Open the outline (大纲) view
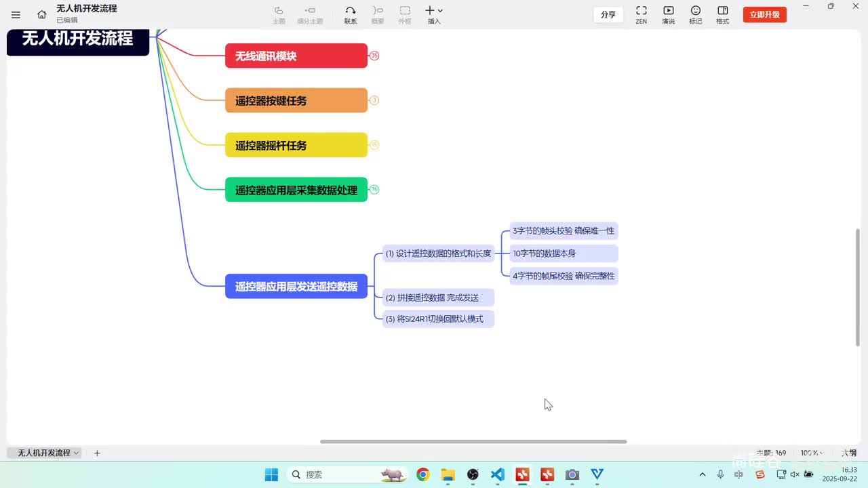This screenshot has height=488, width=868. pyautogui.click(x=848, y=453)
